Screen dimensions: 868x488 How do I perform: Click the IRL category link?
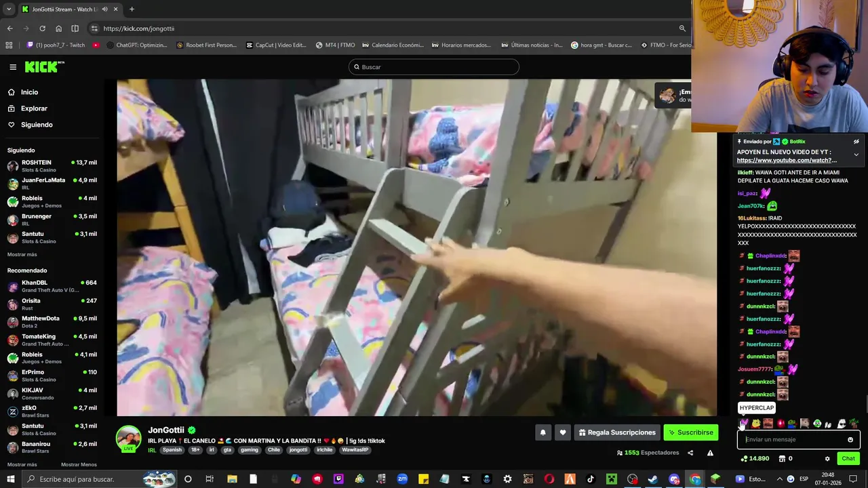point(152,450)
